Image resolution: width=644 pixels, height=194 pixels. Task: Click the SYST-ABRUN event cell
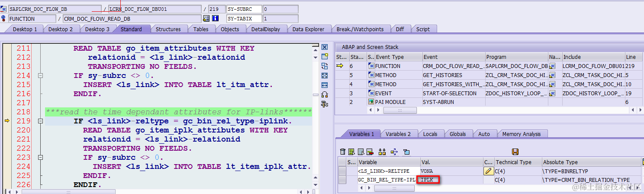point(453,102)
